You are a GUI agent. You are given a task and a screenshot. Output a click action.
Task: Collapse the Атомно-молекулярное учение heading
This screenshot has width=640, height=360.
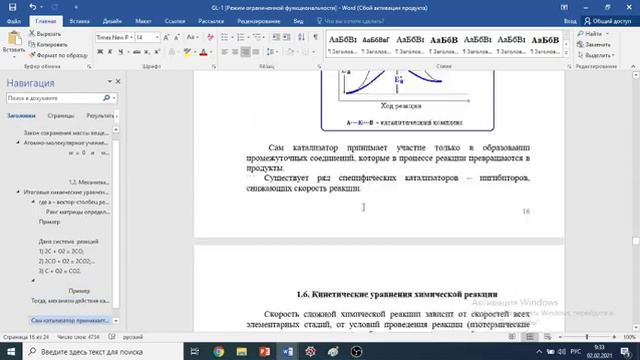coord(18,143)
